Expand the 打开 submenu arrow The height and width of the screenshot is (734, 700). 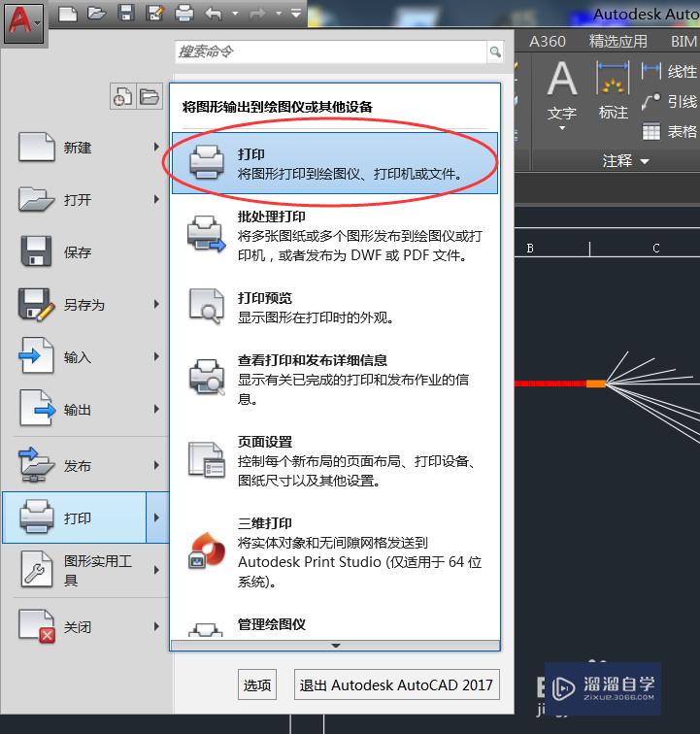point(157,199)
